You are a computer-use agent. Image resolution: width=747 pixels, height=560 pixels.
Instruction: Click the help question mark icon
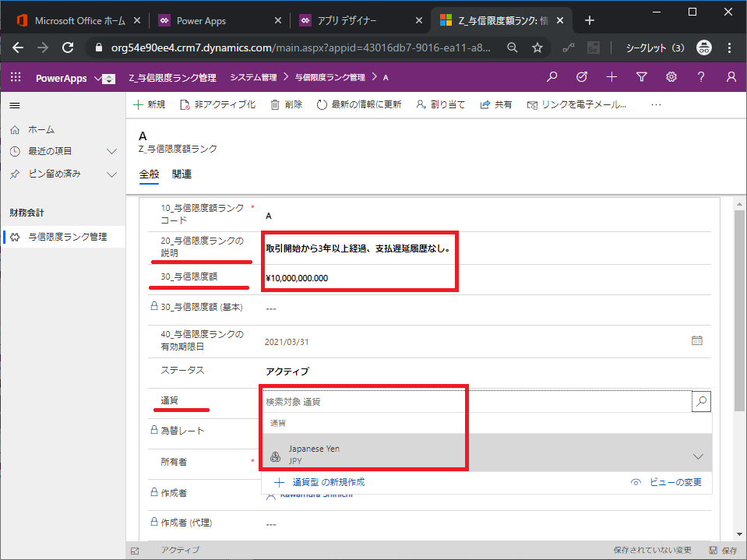[x=701, y=77]
